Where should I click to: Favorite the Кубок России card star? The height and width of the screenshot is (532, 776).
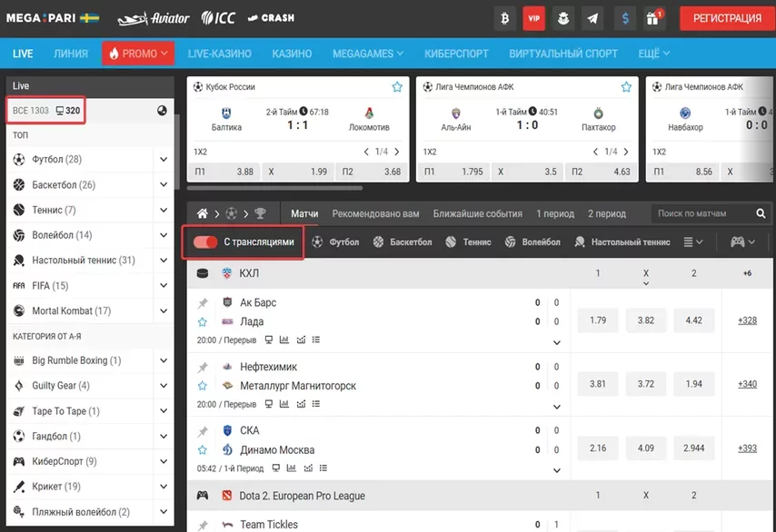397,87
